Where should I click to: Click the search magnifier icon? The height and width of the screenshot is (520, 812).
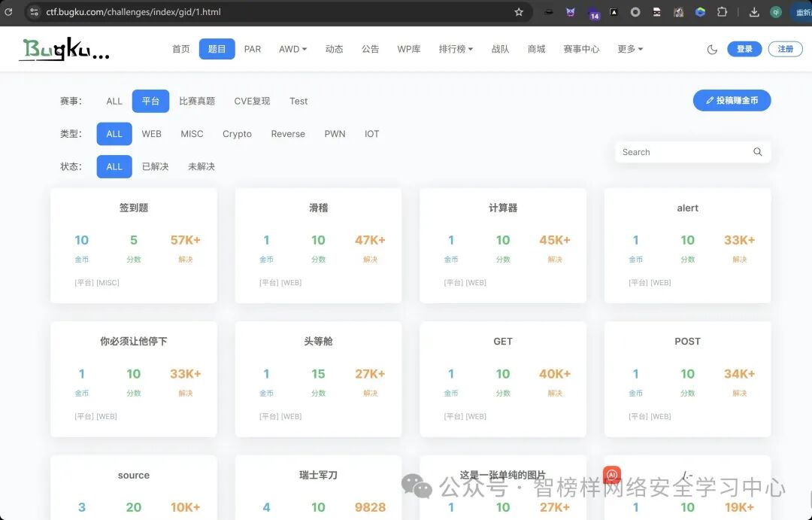point(758,152)
